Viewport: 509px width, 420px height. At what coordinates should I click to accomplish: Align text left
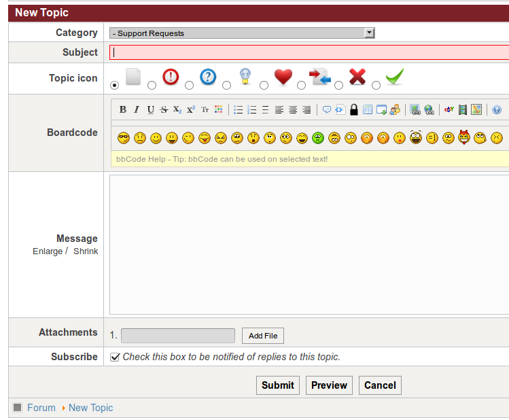279,109
